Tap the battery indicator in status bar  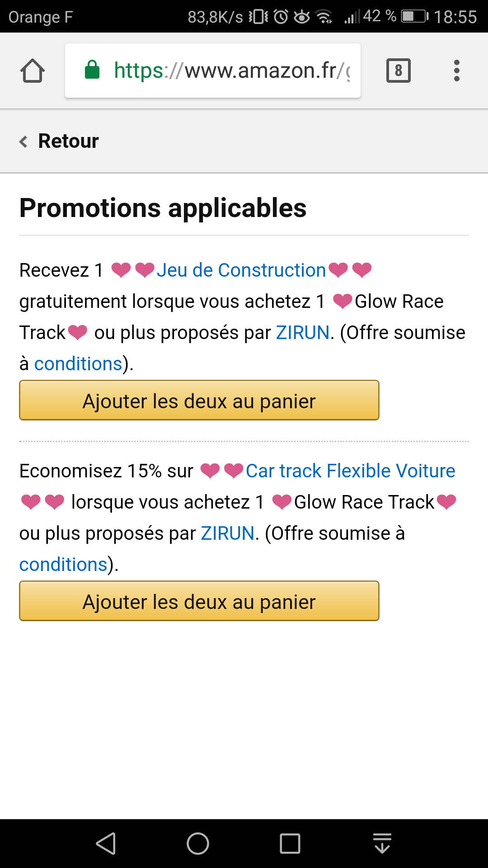click(415, 17)
